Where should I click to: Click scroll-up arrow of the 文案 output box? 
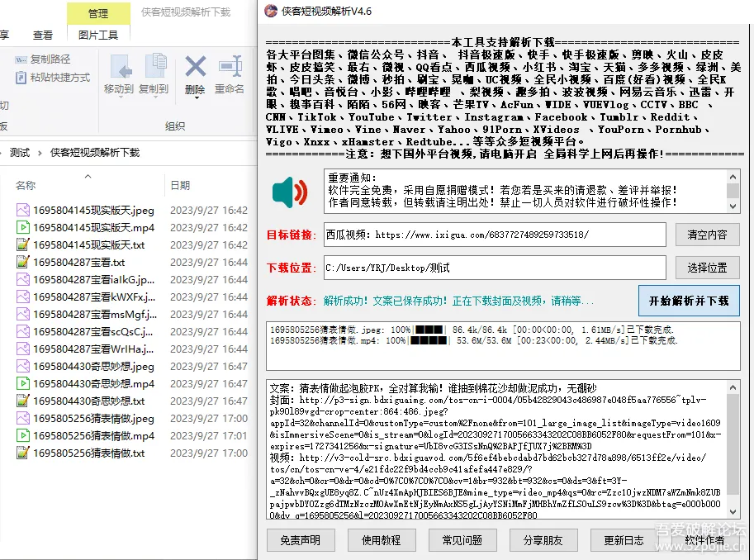733,387
